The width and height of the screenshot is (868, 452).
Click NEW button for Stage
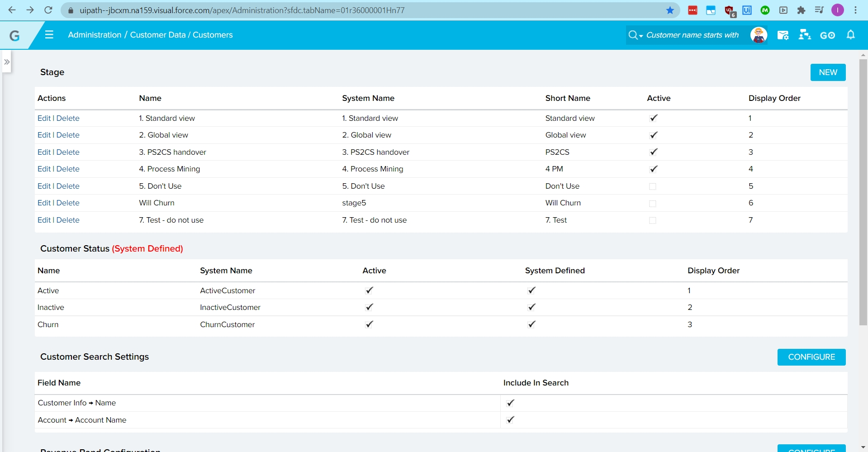point(828,72)
